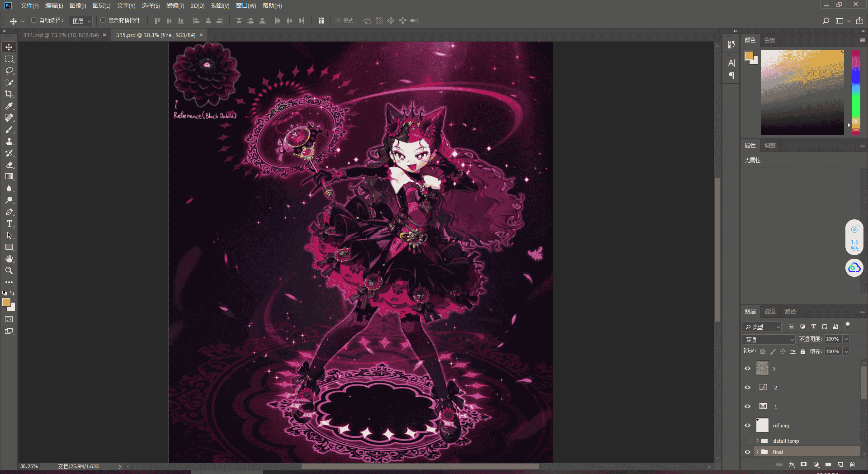Open the 图像(I) menu

(78, 5)
